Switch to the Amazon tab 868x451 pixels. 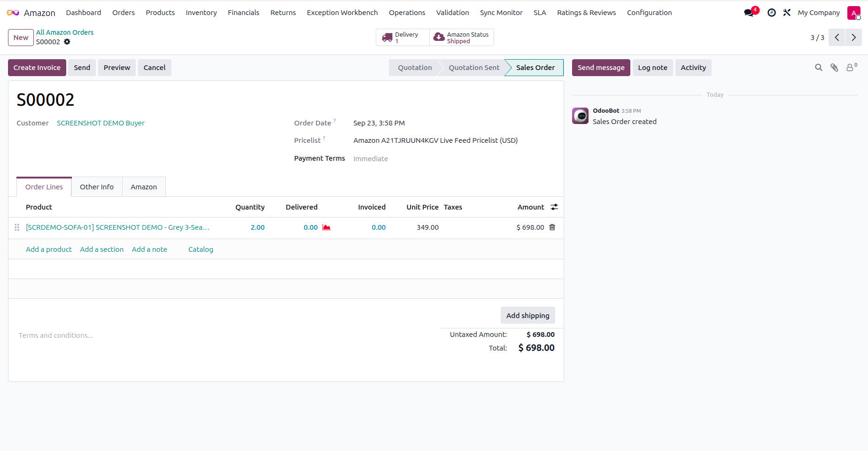tap(144, 187)
